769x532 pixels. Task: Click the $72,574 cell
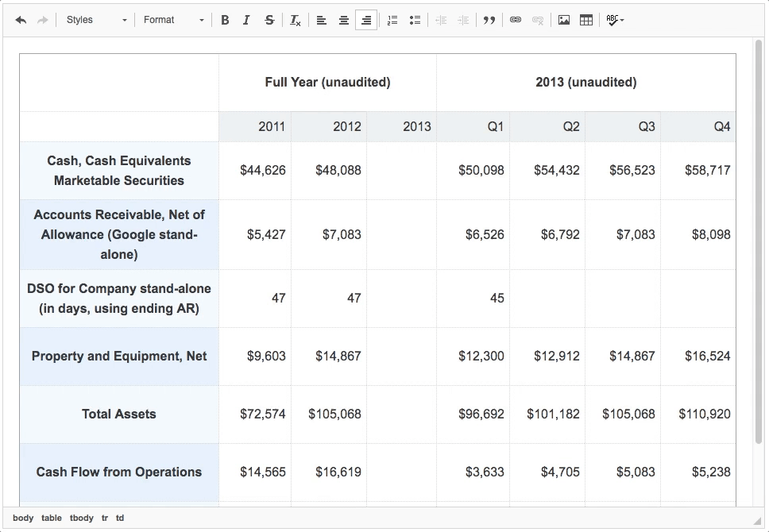pos(255,414)
